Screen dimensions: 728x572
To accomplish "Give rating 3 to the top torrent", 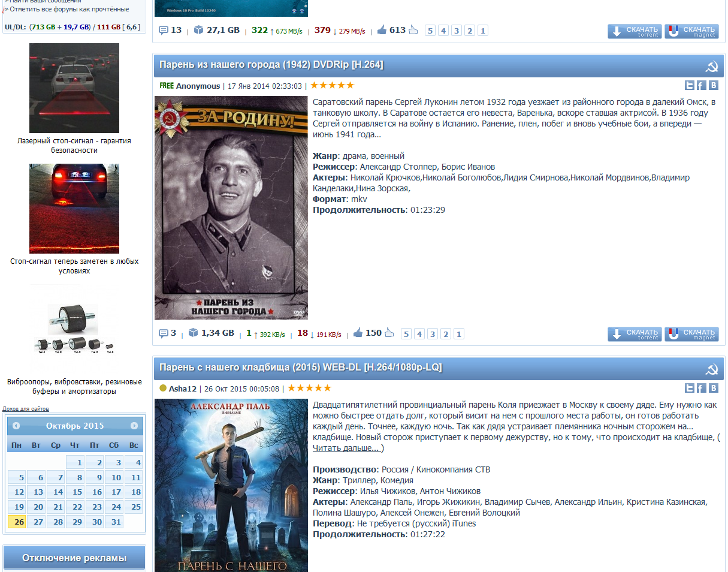I will click(457, 31).
